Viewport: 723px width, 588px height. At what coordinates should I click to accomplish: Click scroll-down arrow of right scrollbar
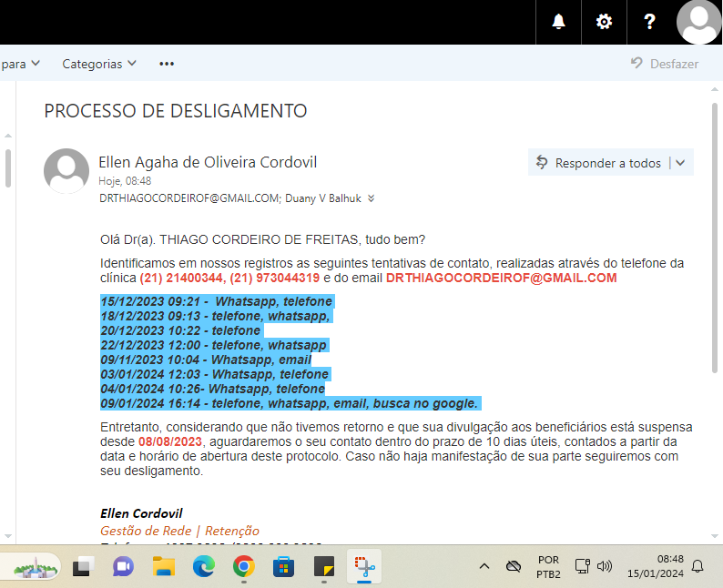click(x=714, y=536)
